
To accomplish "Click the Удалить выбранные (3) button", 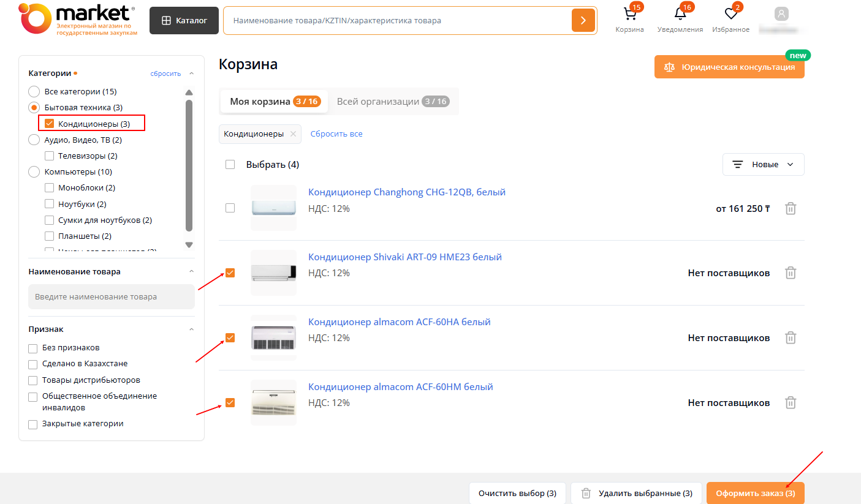I will [636, 493].
